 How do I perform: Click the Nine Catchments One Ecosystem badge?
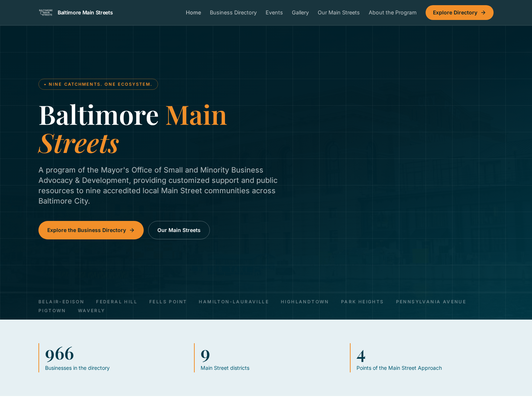pos(98,84)
